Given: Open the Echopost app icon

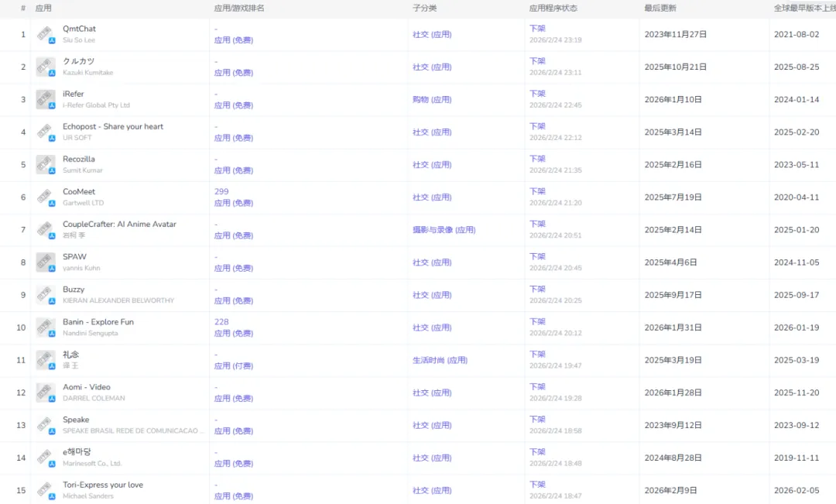Looking at the screenshot, I should (x=46, y=132).
